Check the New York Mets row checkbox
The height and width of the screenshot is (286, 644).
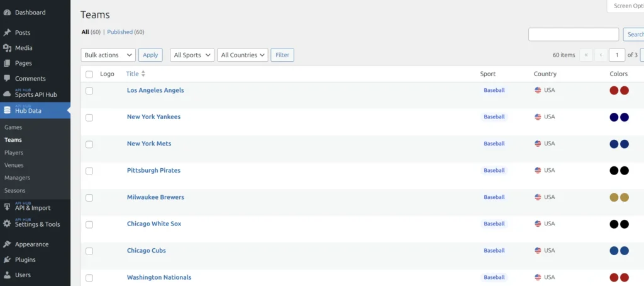(x=89, y=144)
